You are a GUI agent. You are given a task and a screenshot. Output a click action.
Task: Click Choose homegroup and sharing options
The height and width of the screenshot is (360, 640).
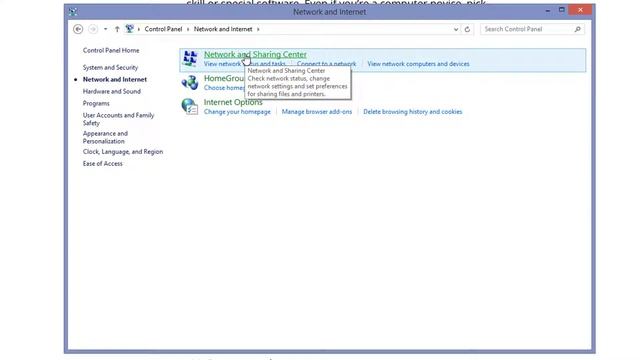[x=224, y=88]
